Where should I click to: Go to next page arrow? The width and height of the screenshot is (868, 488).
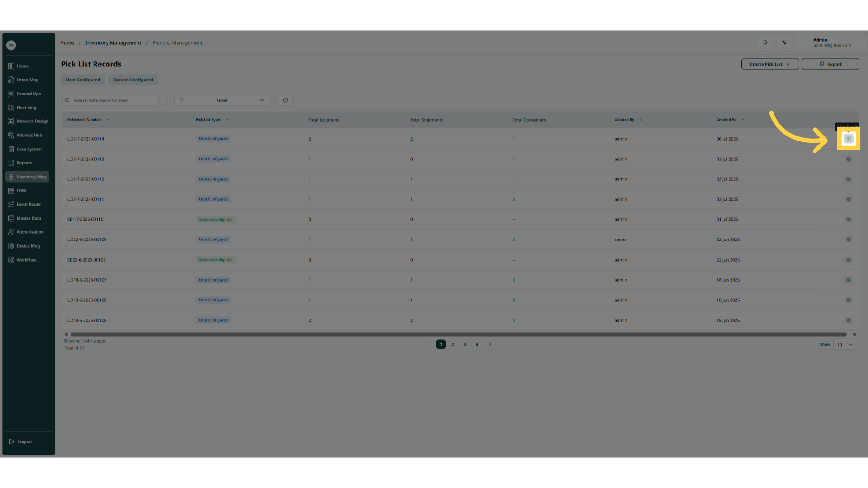point(490,344)
